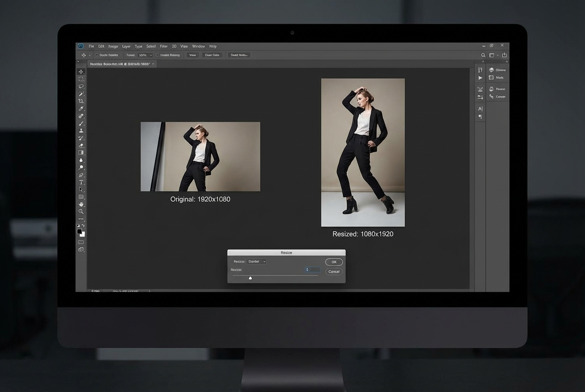This screenshot has width=585, height=392.
Task: Click the Resize dialog slider handle
Action: 250,278
